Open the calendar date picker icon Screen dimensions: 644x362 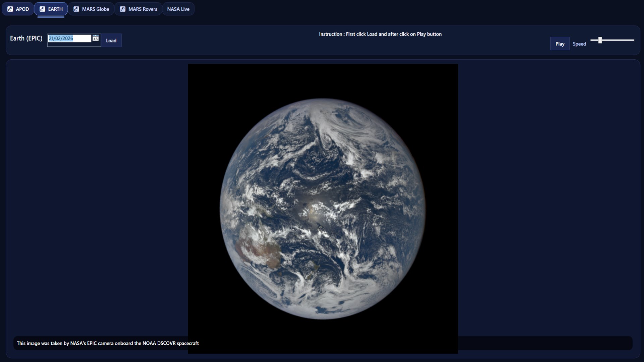(x=96, y=39)
